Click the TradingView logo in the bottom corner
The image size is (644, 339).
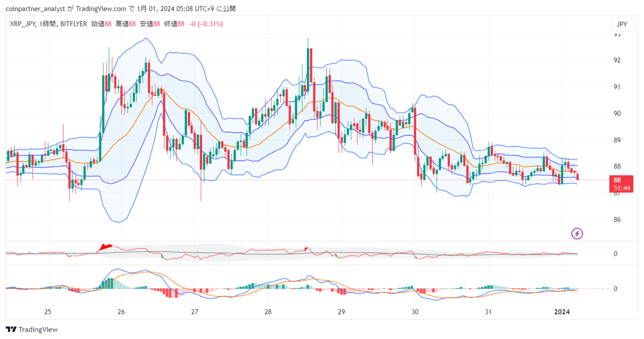31,329
